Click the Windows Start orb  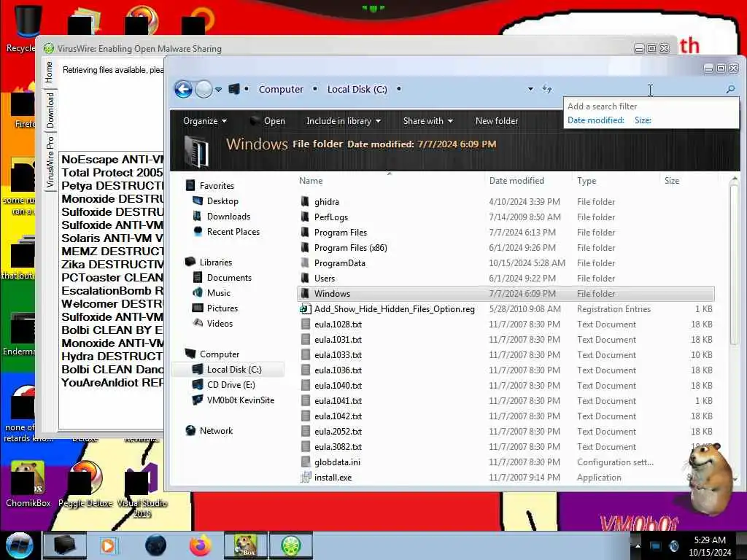pyautogui.click(x=20, y=545)
